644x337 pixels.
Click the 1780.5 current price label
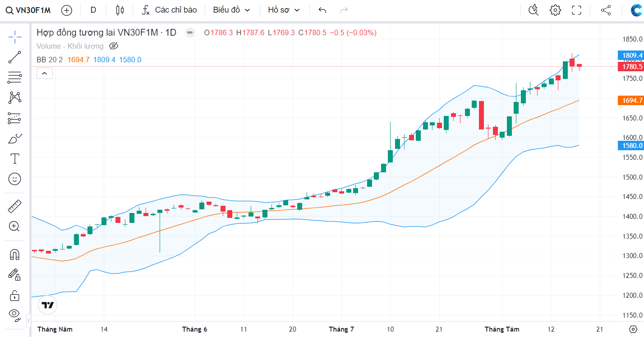click(630, 67)
